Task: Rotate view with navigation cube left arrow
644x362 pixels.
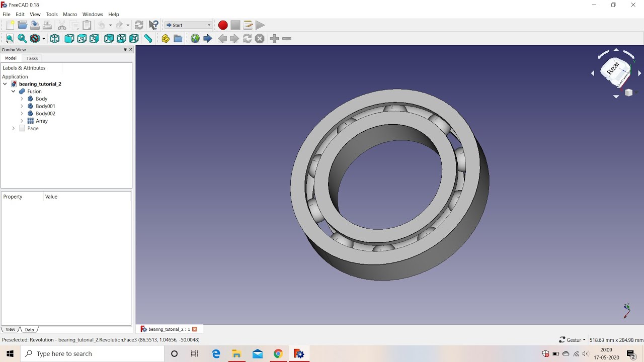Action: pyautogui.click(x=593, y=73)
